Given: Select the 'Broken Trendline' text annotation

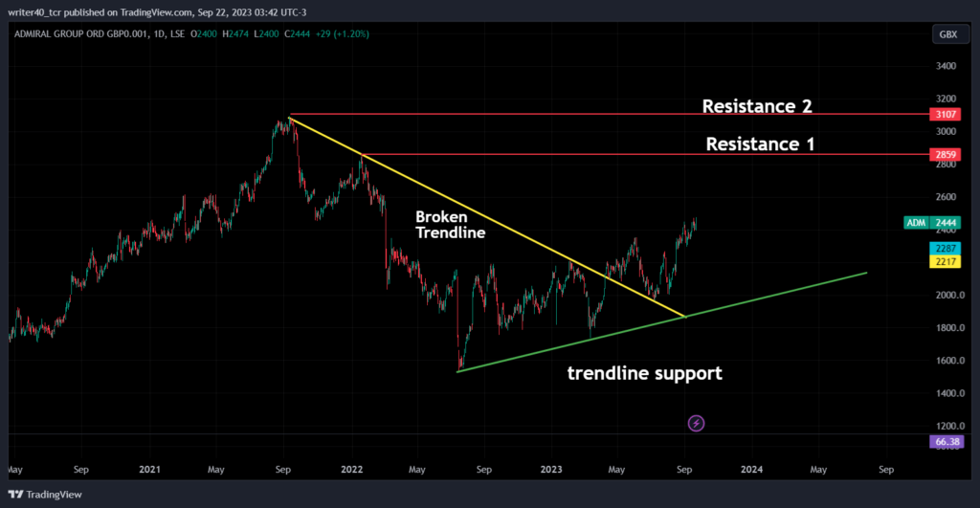Looking at the screenshot, I should (x=450, y=225).
